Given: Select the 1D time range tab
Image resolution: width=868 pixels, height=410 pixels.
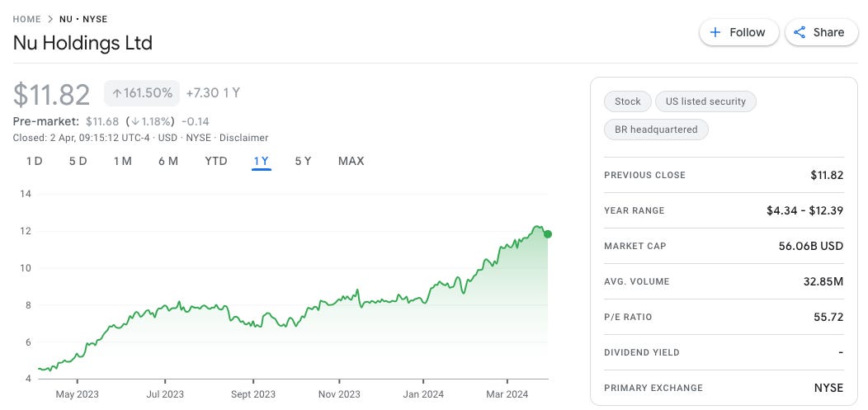Looking at the screenshot, I should [35, 161].
